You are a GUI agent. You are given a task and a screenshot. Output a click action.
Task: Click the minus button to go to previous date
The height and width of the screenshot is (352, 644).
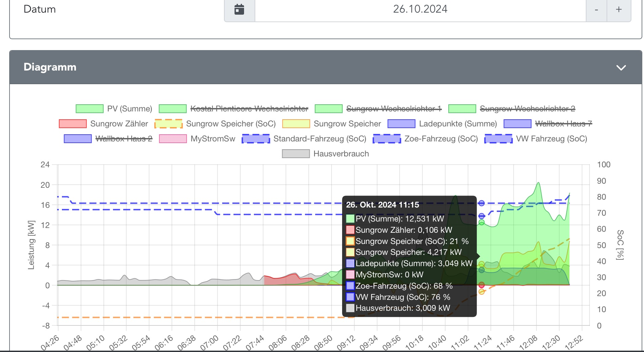596,10
